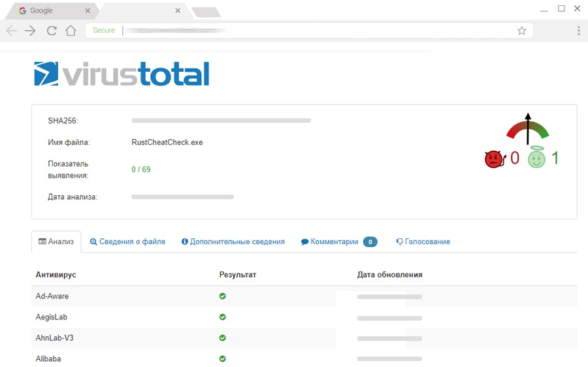This screenshot has height=367, width=588.
Task: Click the reputation gauge meter
Action: coord(528,129)
